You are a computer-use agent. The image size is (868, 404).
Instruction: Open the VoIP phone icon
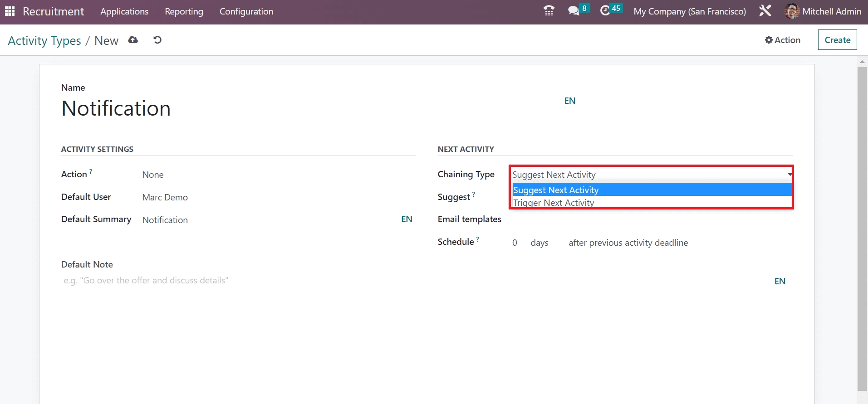pos(549,11)
